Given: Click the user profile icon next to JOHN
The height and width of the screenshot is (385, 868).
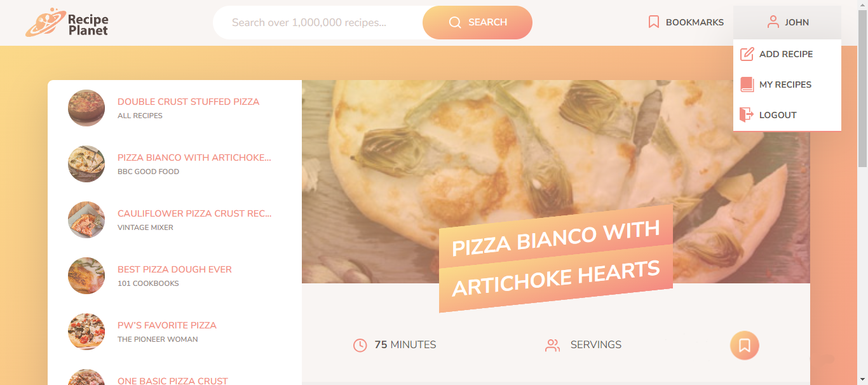Looking at the screenshot, I should pyautogui.click(x=773, y=22).
